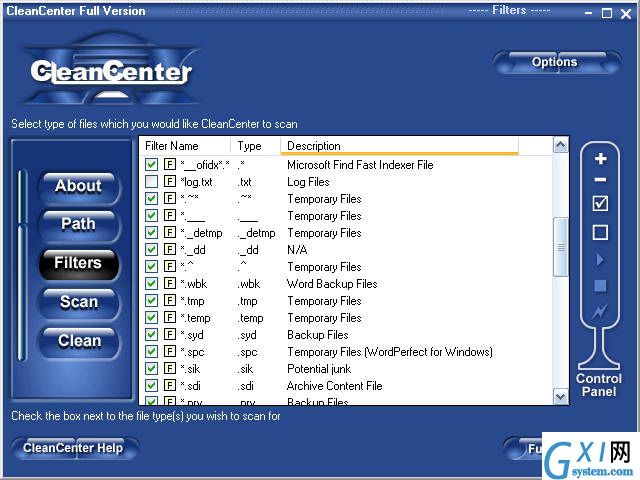Click the filter list vertical scrollbar thumb
This screenshot has height=480, width=640.
[x=560, y=247]
